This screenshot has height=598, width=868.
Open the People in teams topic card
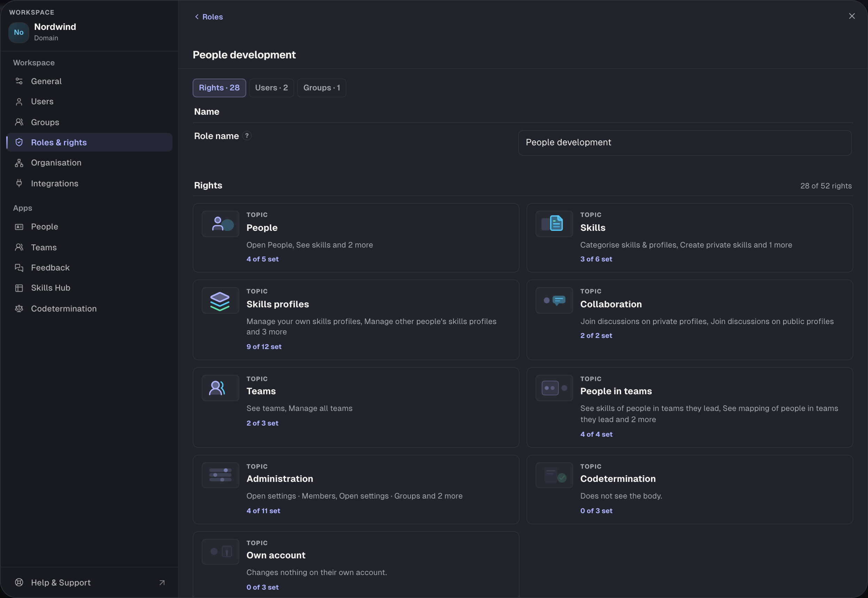(x=690, y=407)
